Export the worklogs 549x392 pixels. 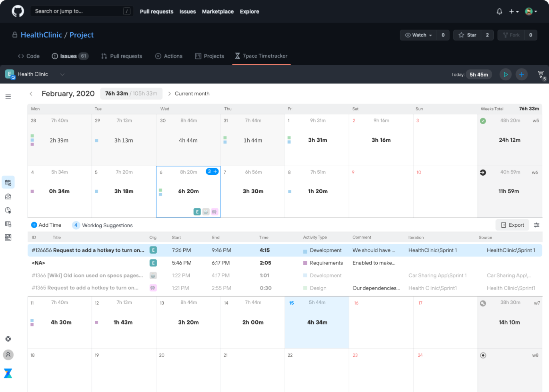tap(512, 225)
